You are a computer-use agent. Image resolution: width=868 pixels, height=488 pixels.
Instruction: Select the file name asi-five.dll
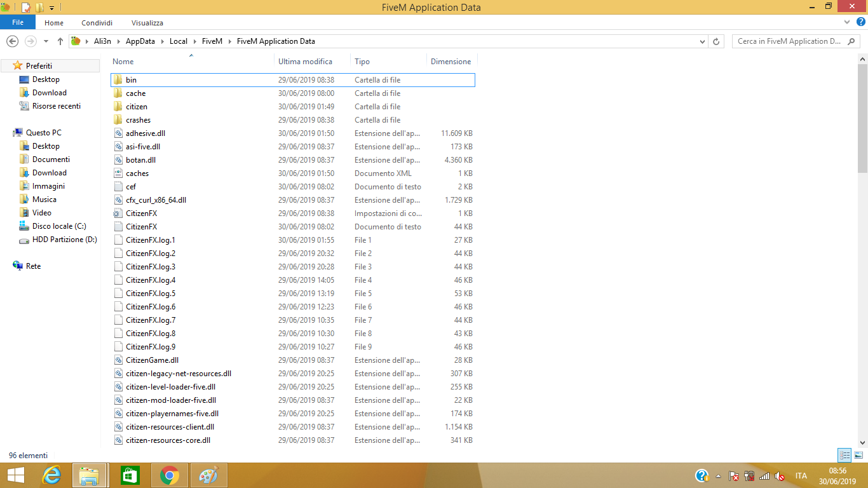pos(143,147)
